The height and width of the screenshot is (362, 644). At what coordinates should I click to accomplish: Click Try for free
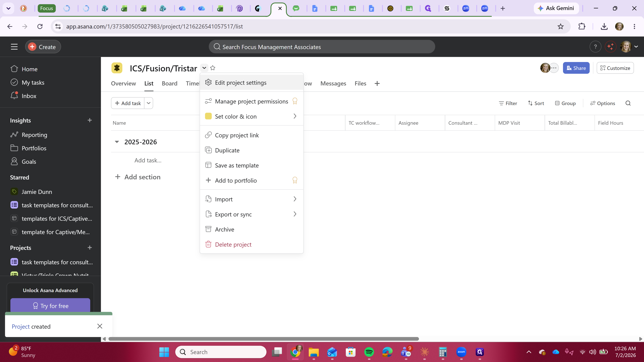[50, 306]
